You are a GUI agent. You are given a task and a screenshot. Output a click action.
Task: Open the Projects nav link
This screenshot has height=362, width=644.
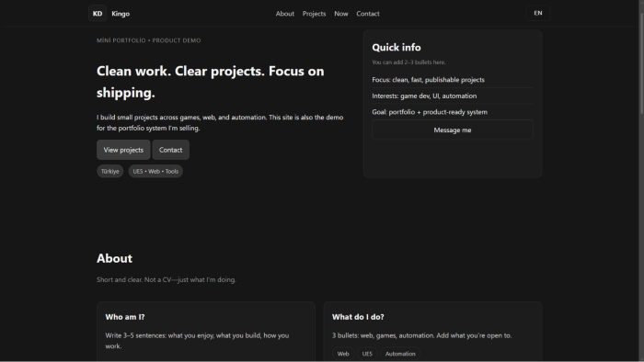click(x=315, y=14)
